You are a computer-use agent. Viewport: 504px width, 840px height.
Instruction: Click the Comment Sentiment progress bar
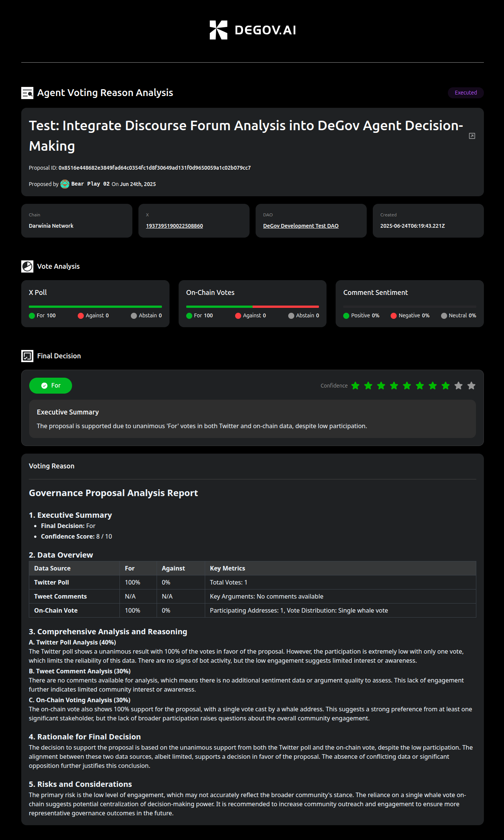[410, 307]
